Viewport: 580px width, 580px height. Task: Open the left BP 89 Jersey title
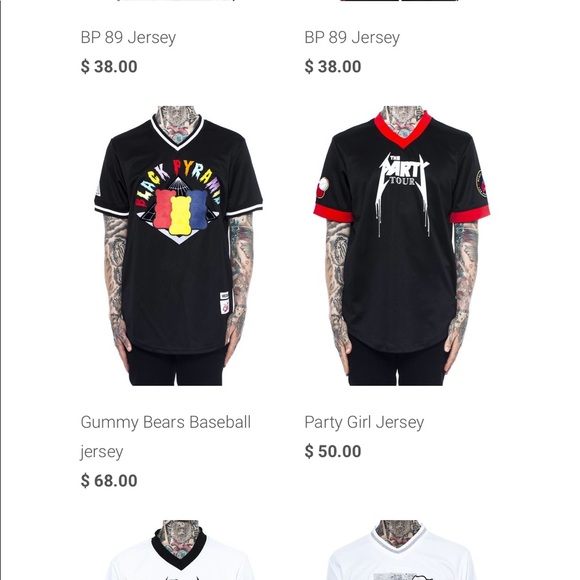pos(128,37)
